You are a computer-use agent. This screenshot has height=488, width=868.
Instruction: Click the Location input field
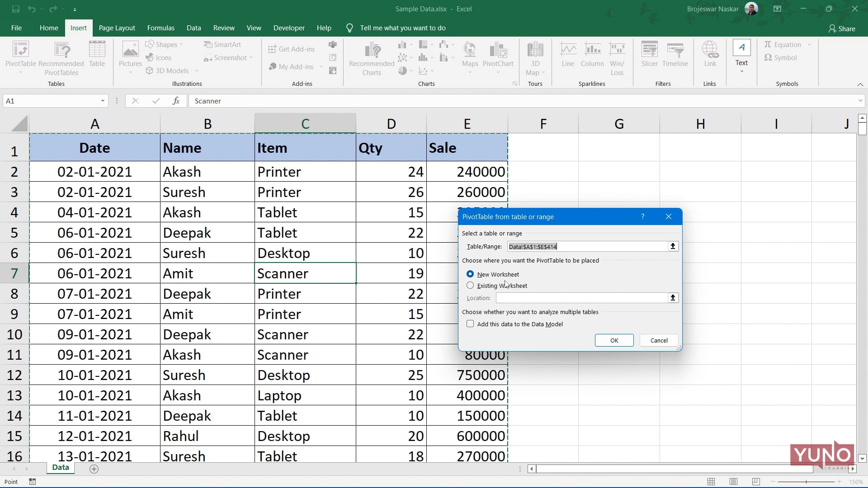pos(581,298)
